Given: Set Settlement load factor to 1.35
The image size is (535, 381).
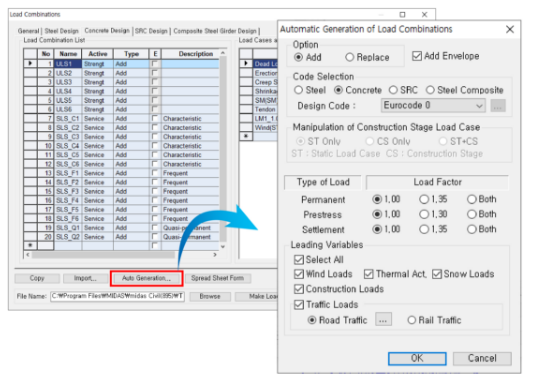Looking at the screenshot, I should (424, 229).
